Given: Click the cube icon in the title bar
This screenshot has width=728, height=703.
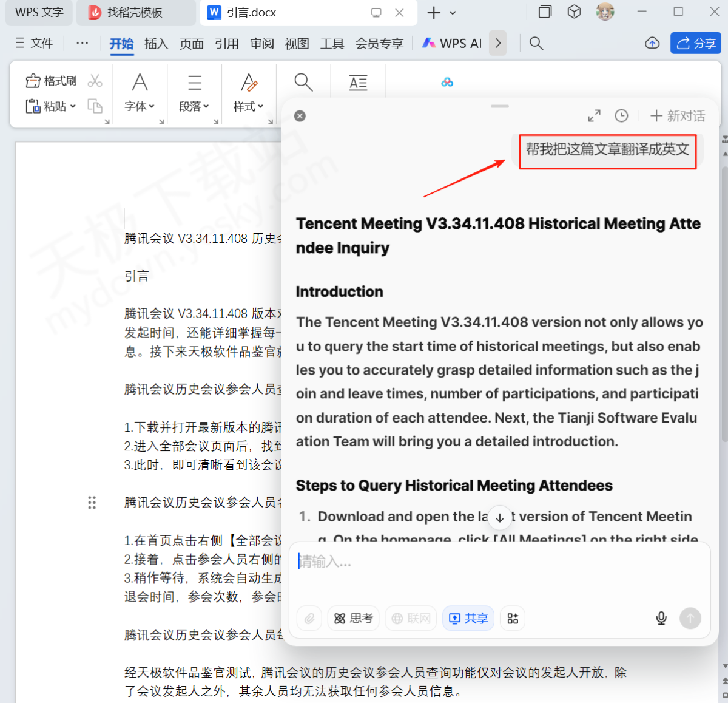Looking at the screenshot, I should coord(574,12).
